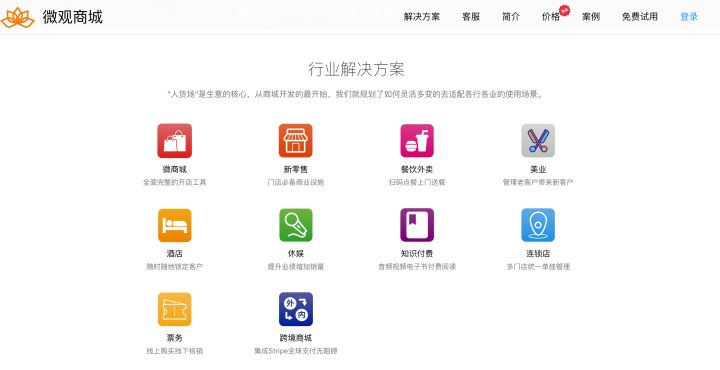Click the description 音频视频电子书付费阅读
720x370 pixels.
click(417, 266)
